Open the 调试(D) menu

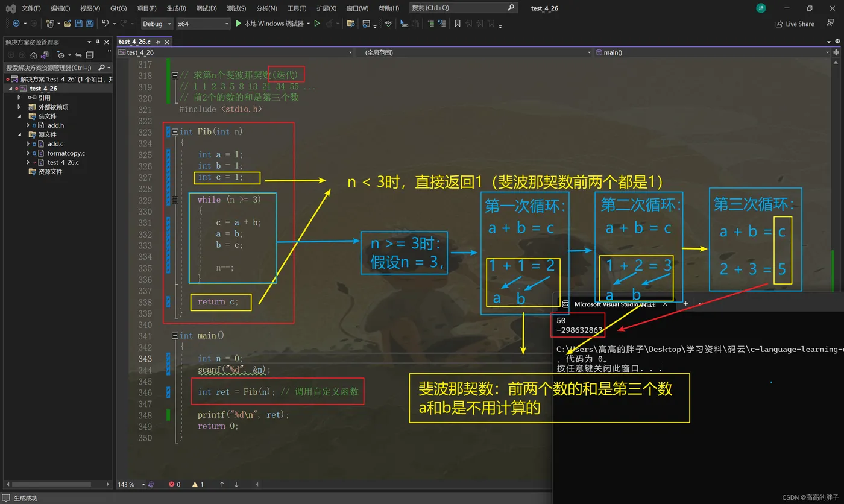click(206, 8)
